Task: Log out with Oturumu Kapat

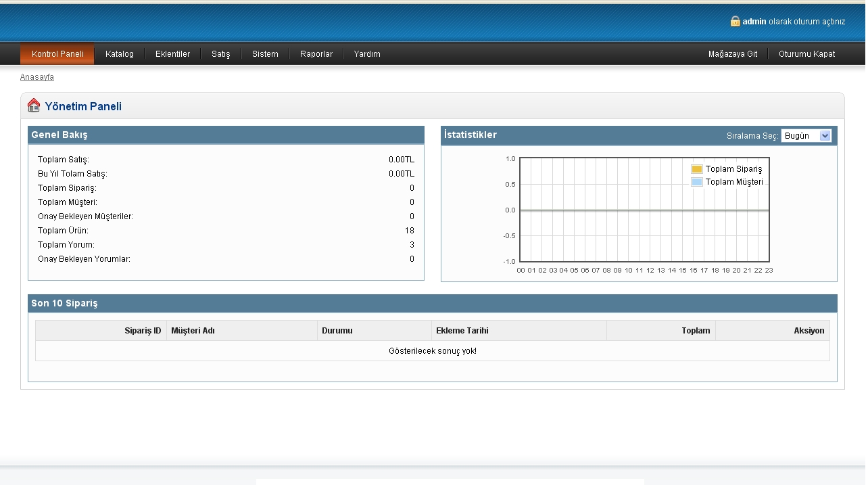Action: point(806,54)
